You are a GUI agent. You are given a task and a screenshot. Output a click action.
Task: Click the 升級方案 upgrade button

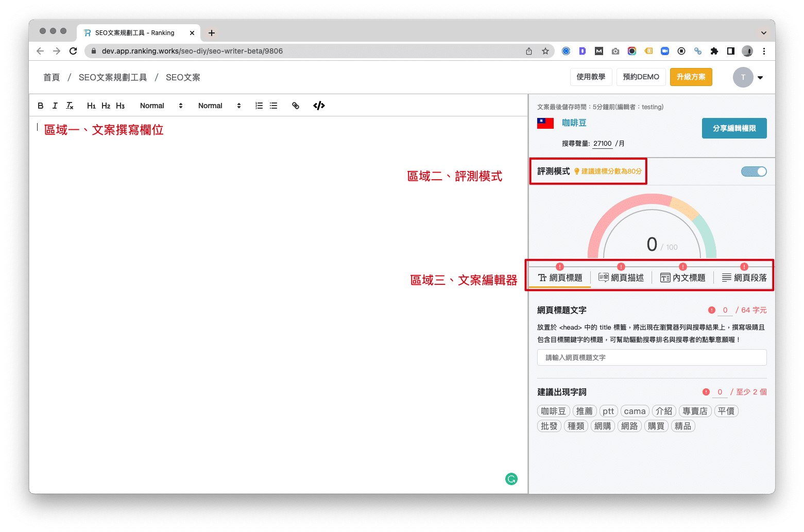pos(691,77)
